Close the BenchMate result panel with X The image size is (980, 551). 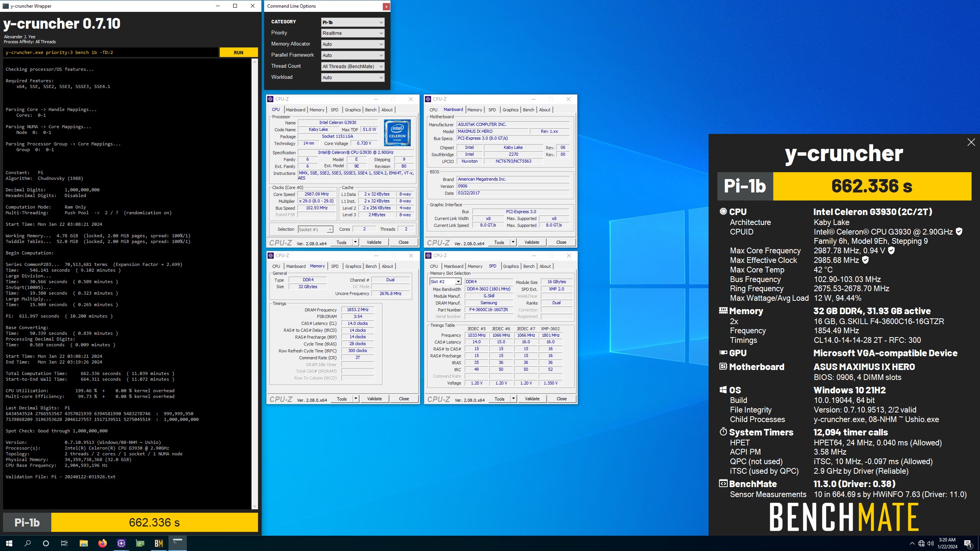pos(971,142)
